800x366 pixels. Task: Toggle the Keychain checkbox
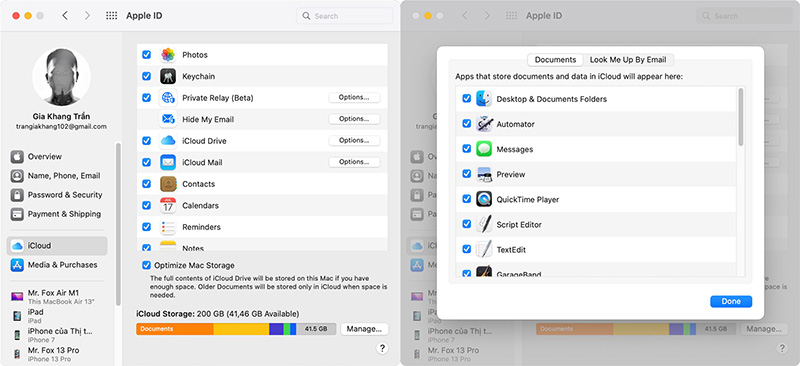click(x=146, y=76)
